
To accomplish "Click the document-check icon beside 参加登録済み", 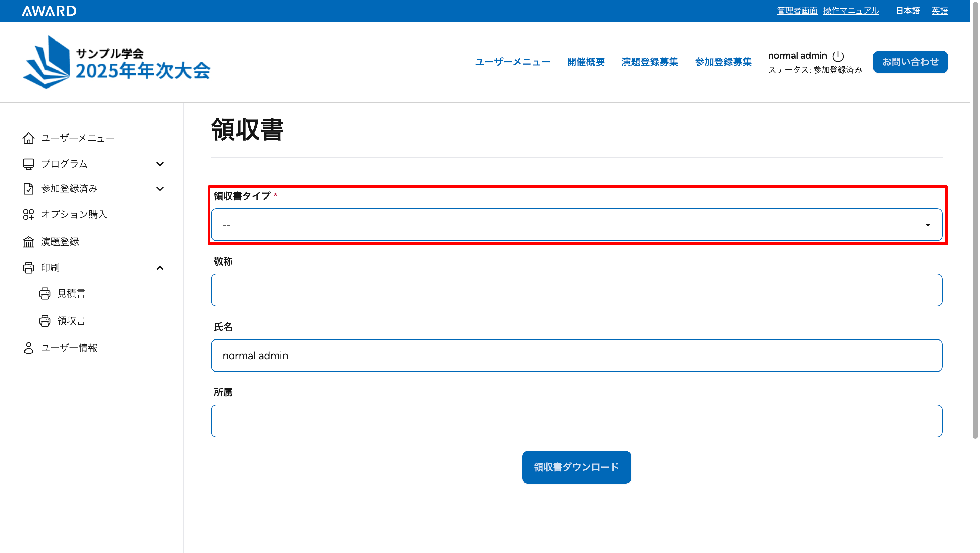I will [29, 189].
